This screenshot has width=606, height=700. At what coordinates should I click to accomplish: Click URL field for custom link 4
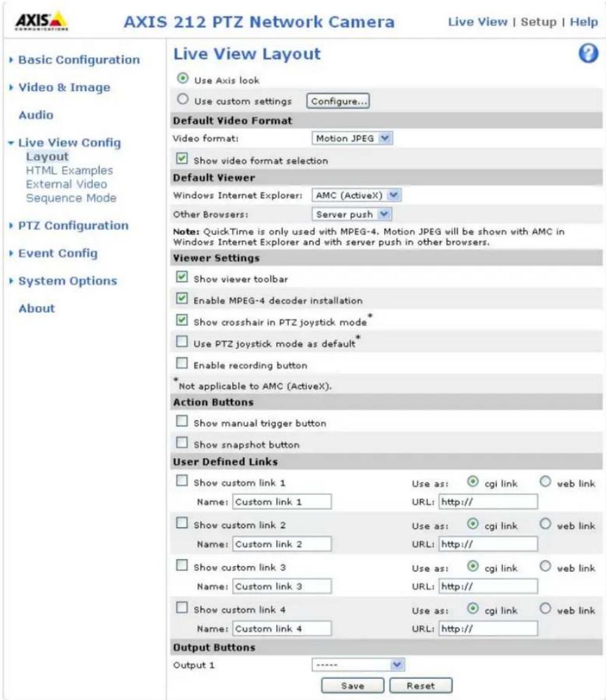click(488, 628)
